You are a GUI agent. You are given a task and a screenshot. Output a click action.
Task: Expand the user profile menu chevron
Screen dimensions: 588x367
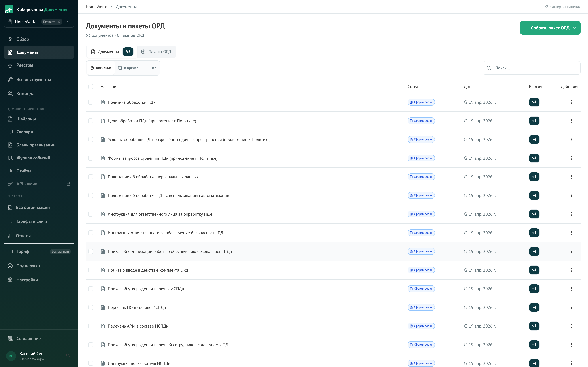[54, 356]
